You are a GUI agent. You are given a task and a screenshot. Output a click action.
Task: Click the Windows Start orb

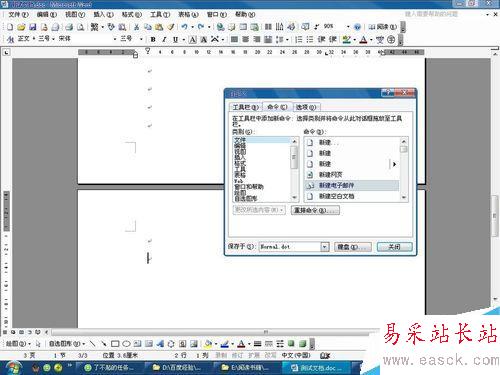click(13, 368)
